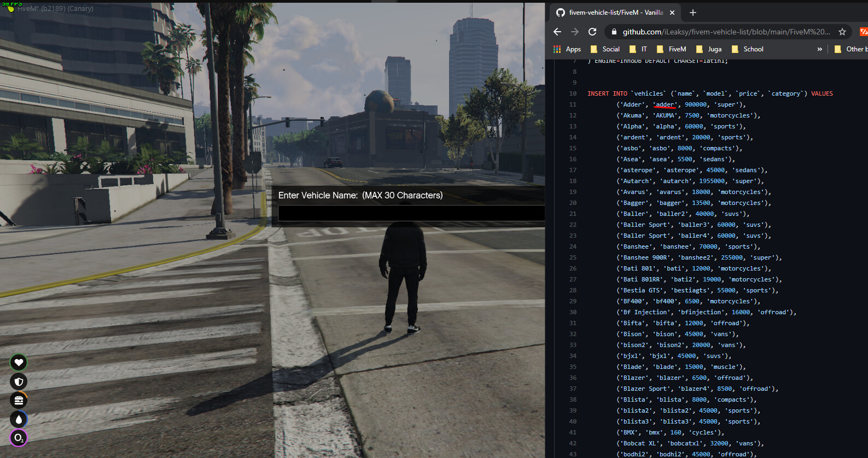This screenshot has width=868, height=458.
Task: Close the fivem-vehicle-list tab
Action: point(672,13)
